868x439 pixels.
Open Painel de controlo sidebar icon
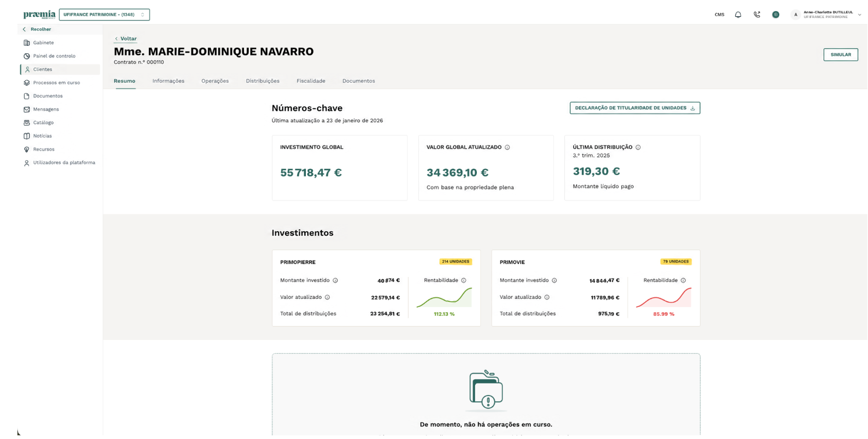click(27, 56)
